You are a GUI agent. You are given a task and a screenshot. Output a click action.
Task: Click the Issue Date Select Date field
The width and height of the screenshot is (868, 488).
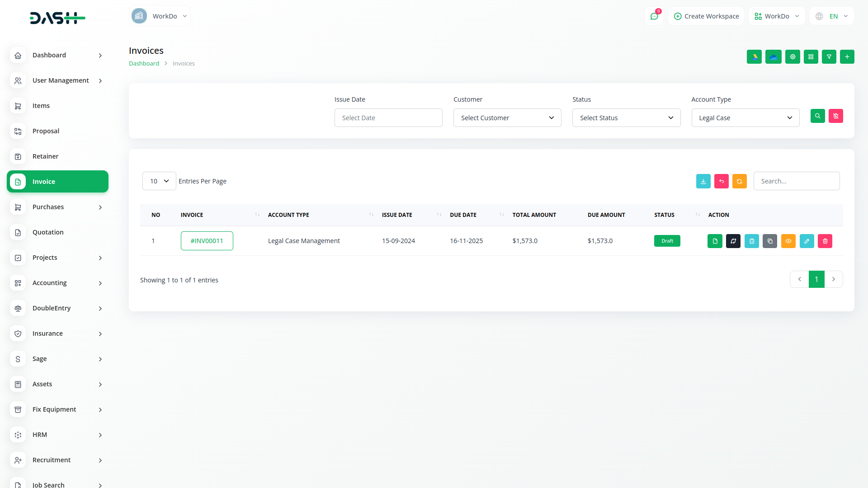click(x=388, y=118)
